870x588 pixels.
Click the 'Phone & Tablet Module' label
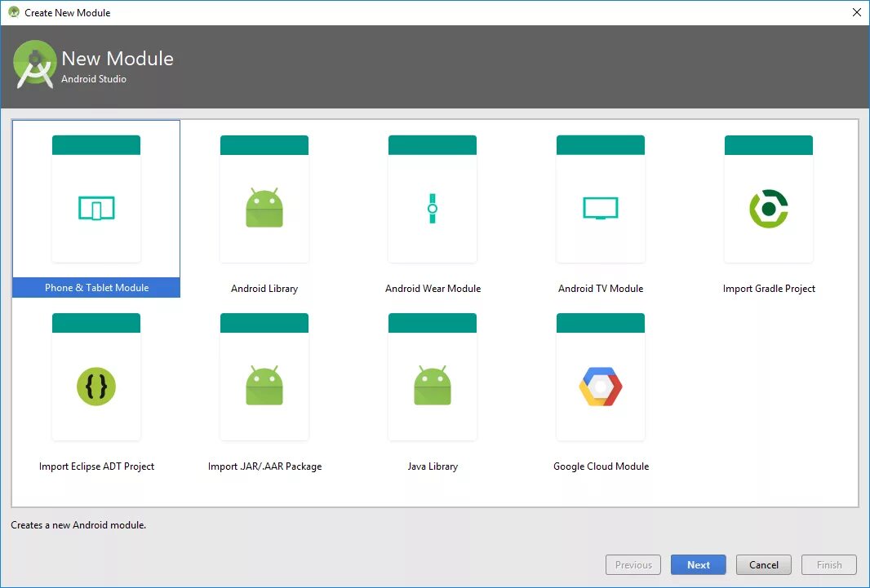[96, 288]
